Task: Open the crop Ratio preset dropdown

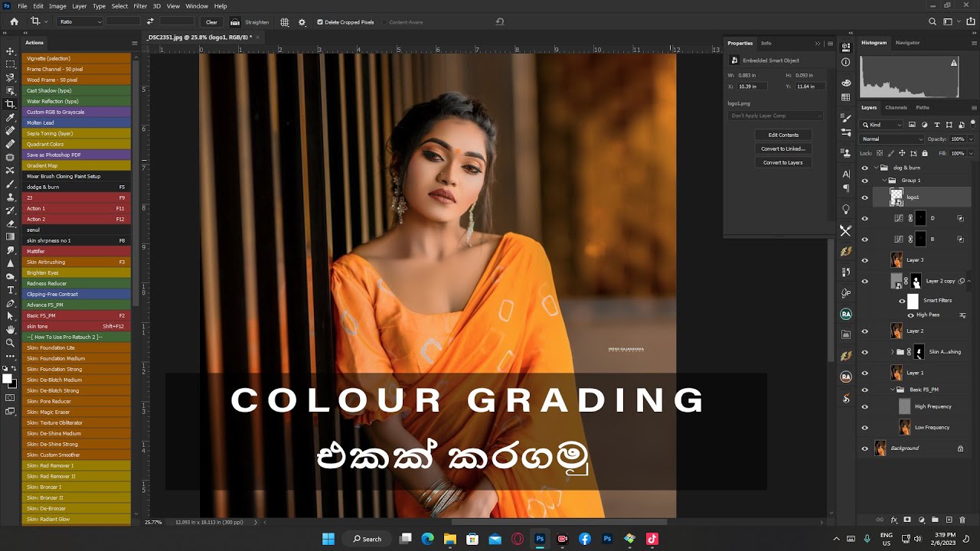Action: pyautogui.click(x=80, y=22)
